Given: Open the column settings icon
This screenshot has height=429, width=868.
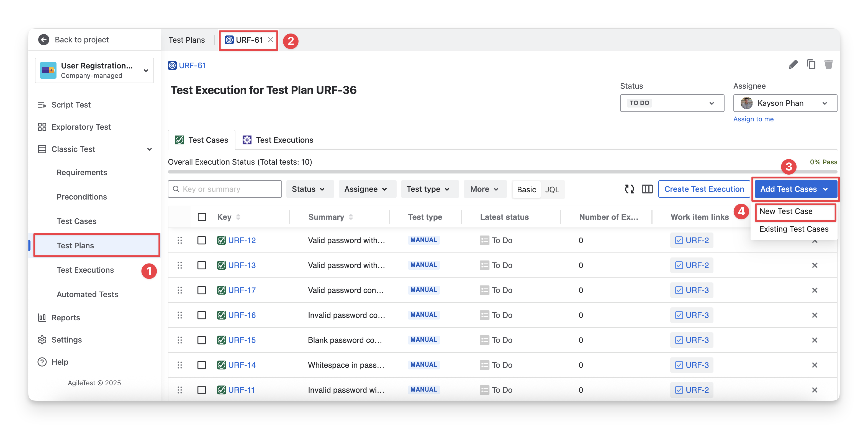Looking at the screenshot, I should [x=647, y=189].
